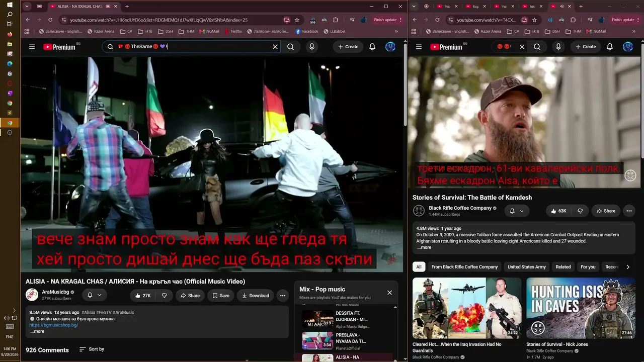Like the Battle of Kamdesh video (63K)

point(558,211)
